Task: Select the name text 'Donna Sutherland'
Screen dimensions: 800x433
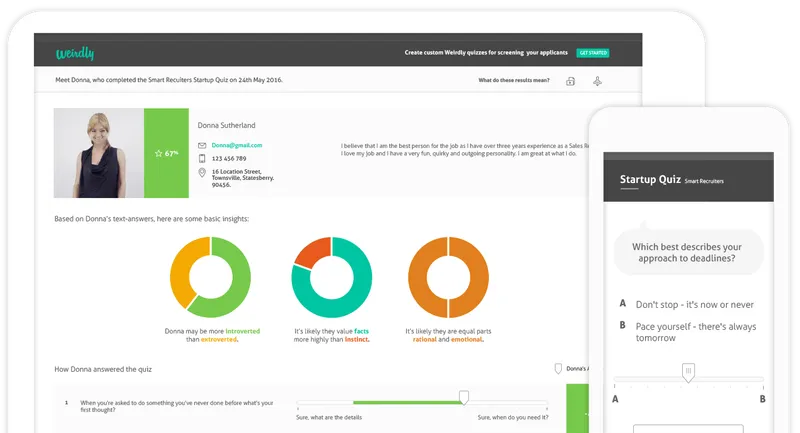Action: pos(227,125)
